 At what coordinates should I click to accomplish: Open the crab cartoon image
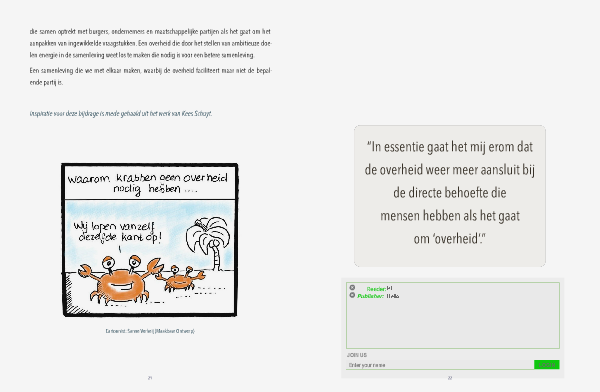click(x=150, y=240)
